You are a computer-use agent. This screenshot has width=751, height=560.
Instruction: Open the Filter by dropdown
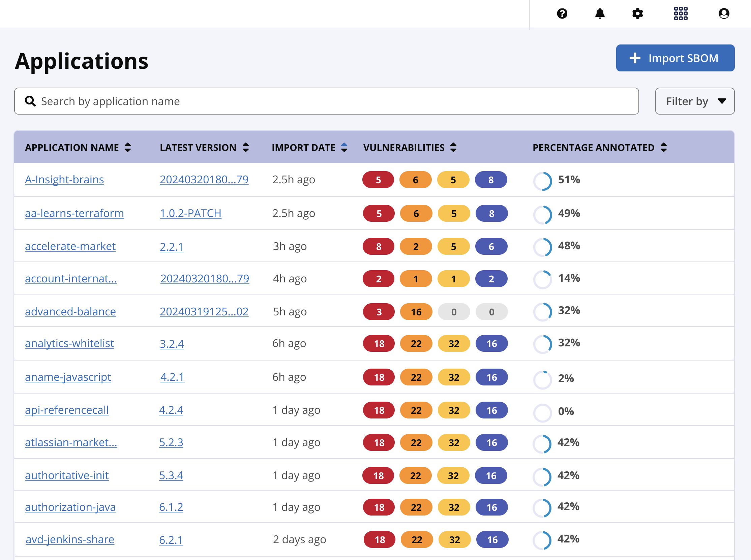click(x=694, y=101)
